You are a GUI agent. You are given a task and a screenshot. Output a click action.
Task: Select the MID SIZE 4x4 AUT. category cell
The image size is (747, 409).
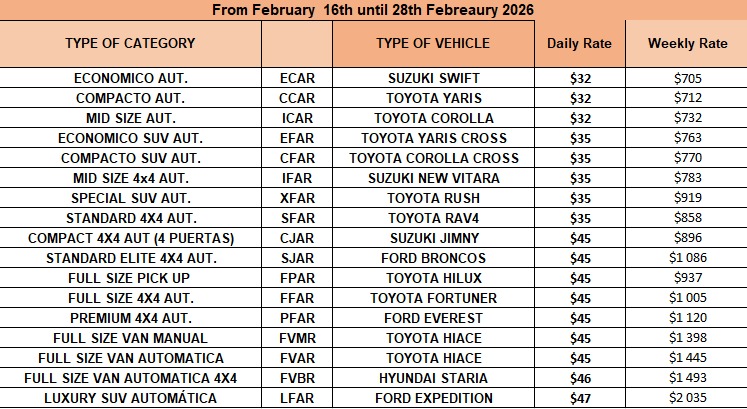[130, 178]
